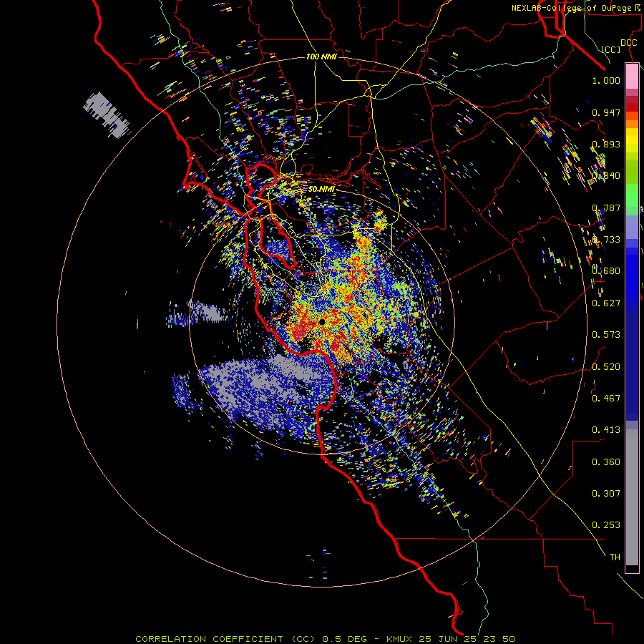The image size is (644, 644).
Task: Click the 1.000 legend value
Action: (606, 81)
